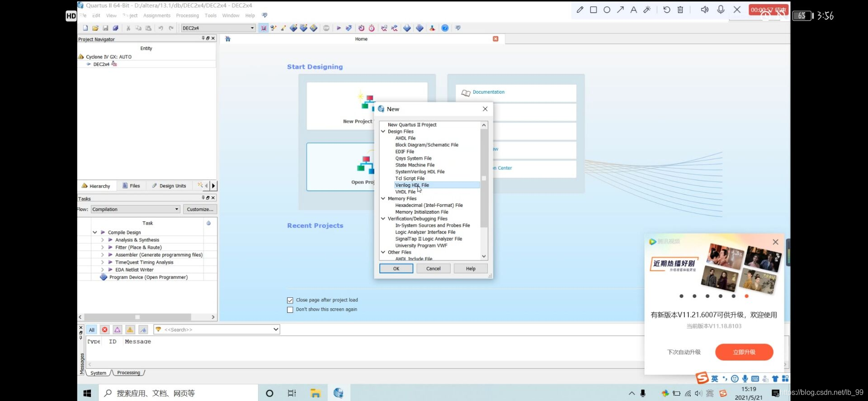Screen dimensions: 868x401
Task: Collapse Memory Files in New dialog
Action: point(383,198)
